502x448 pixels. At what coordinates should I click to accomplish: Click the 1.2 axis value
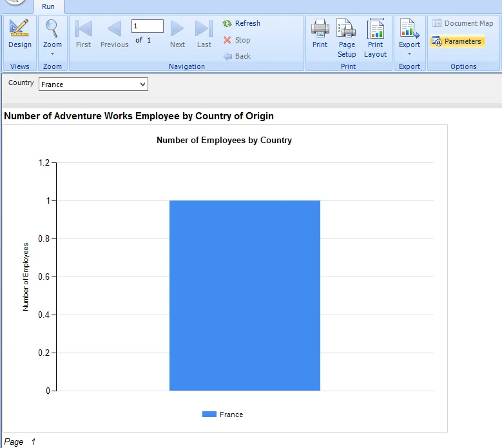pos(44,162)
